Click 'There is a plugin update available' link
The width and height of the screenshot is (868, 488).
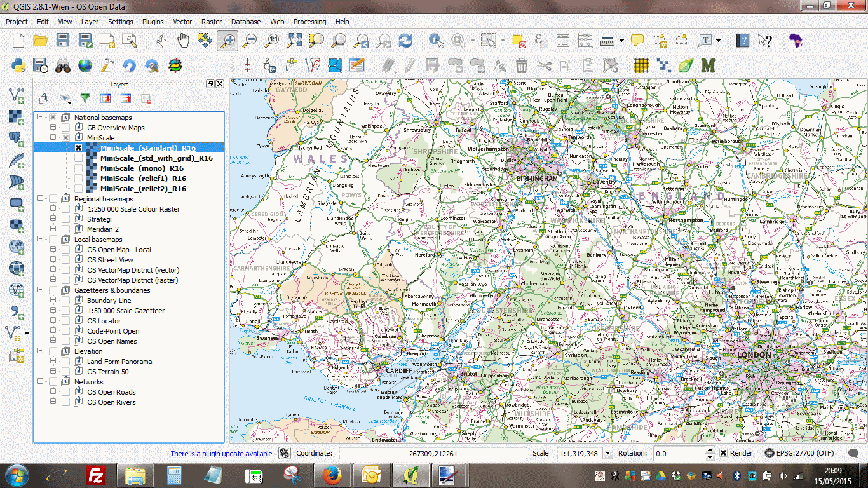click(221, 454)
